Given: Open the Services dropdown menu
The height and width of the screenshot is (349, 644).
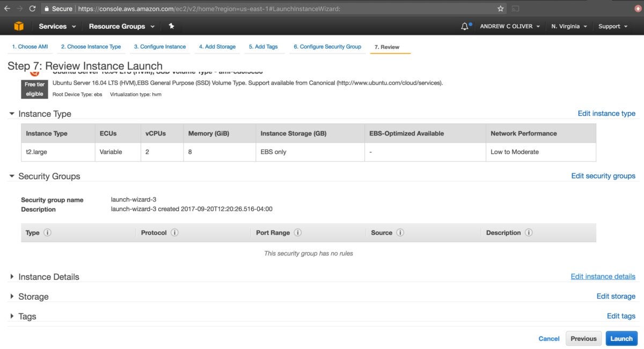Looking at the screenshot, I should click(57, 26).
